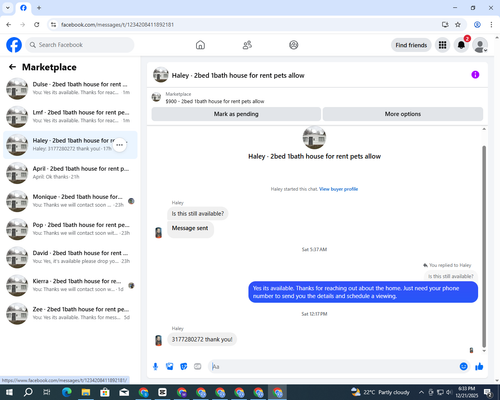Open the notifications bell
500x400 pixels.
[x=461, y=45]
